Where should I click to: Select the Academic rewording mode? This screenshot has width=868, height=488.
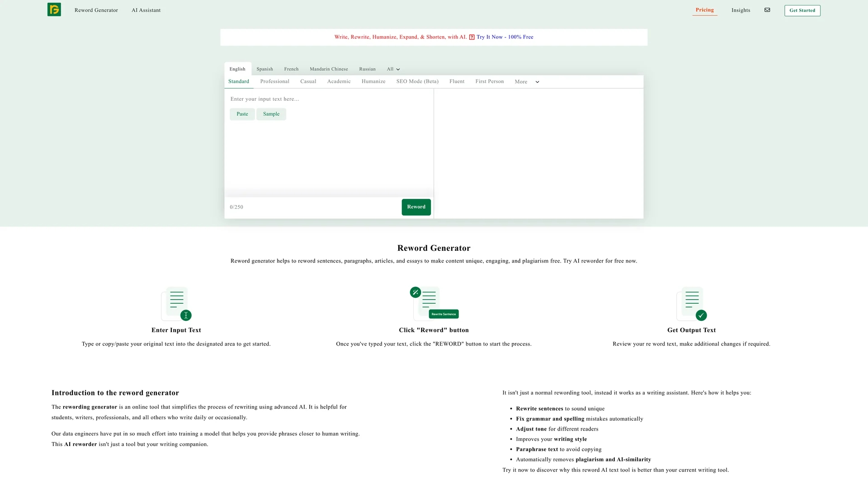tap(339, 82)
